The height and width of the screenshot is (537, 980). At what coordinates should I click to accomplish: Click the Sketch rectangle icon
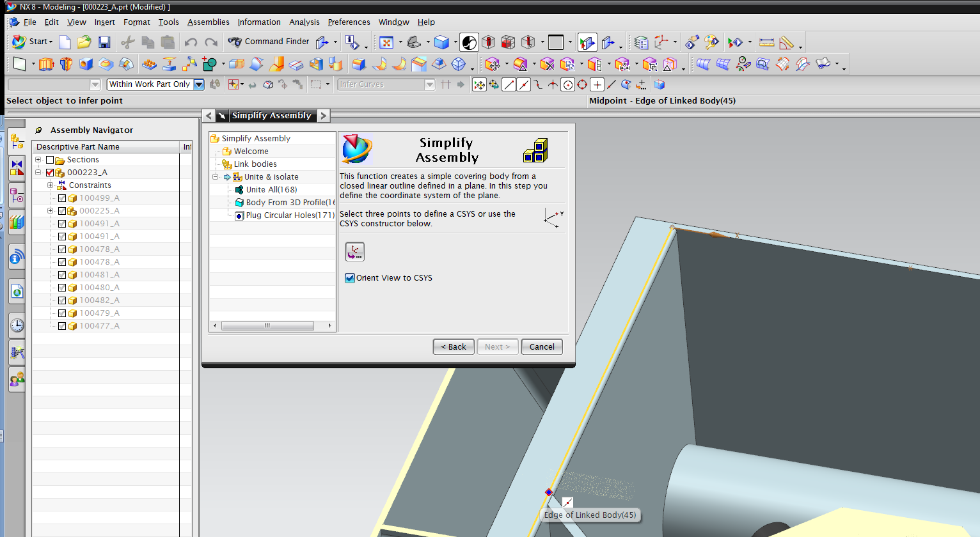[x=20, y=64]
